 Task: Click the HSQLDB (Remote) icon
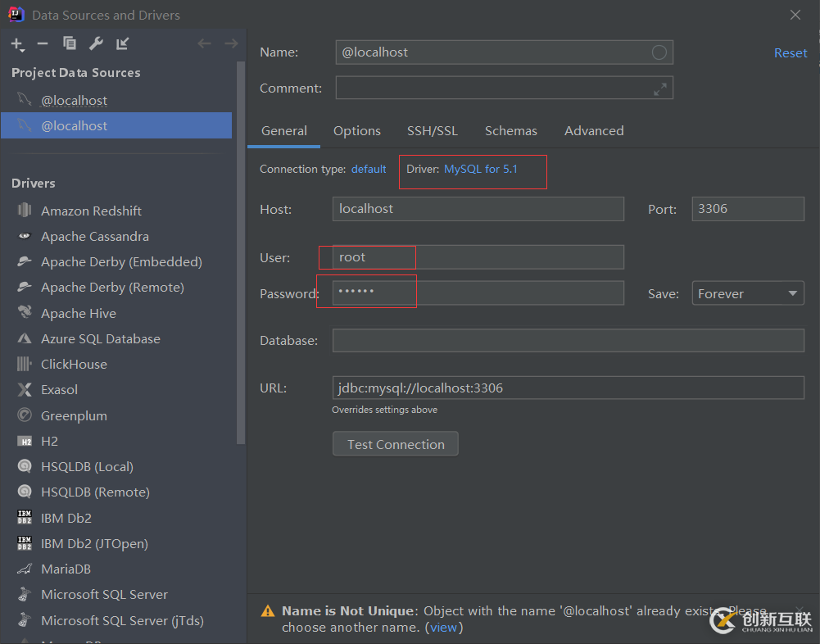25,492
